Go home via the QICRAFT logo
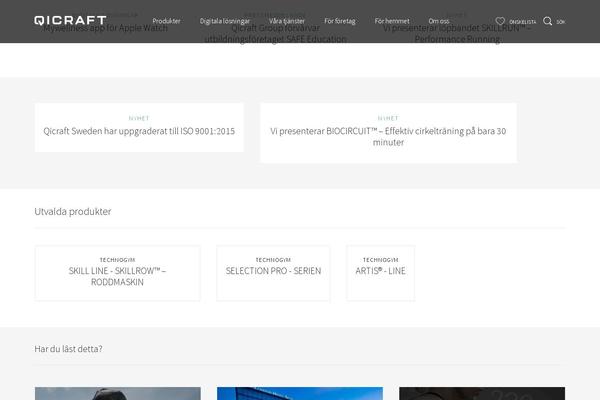Screen dimensions: 600x400 click(70, 21)
